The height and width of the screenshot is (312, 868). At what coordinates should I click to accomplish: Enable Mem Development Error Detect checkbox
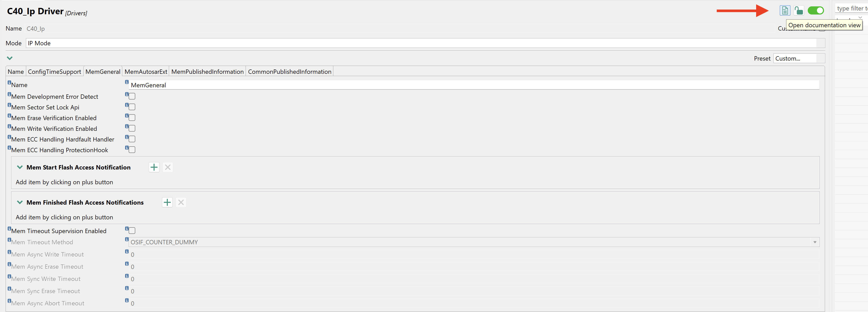click(132, 96)
